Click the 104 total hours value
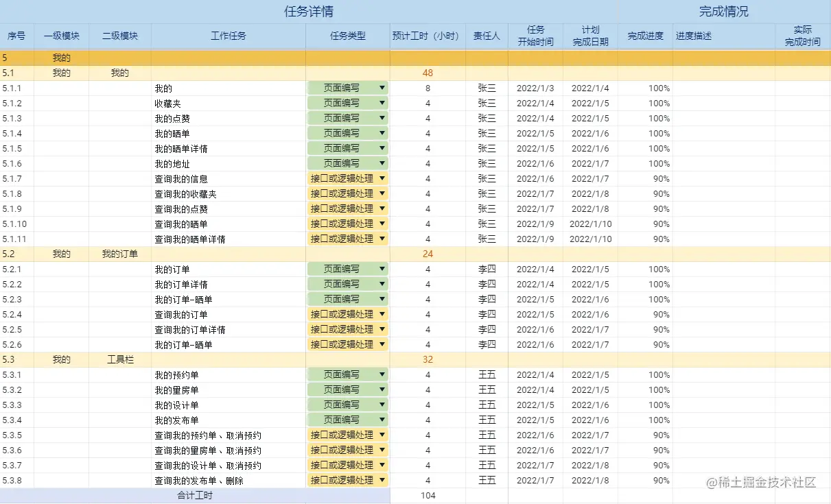This screenshot has width=831, height=504. [x=427, y=495]
